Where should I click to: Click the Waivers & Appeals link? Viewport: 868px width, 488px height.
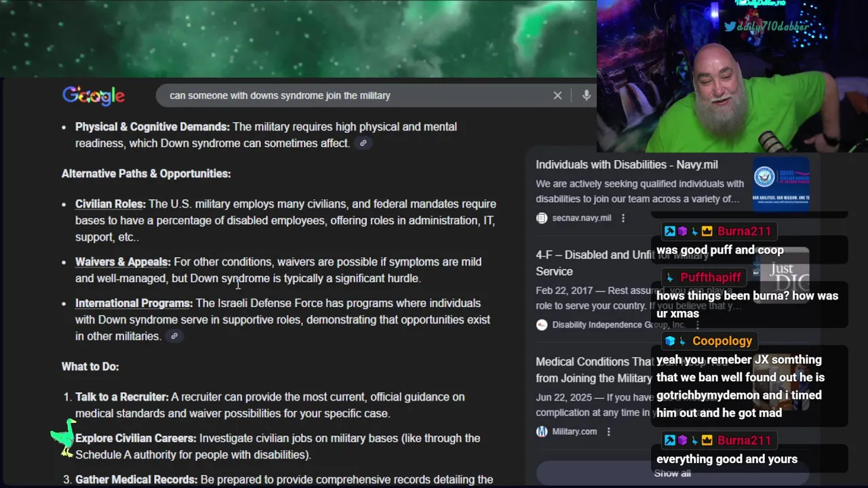click(x=123, y=262)
